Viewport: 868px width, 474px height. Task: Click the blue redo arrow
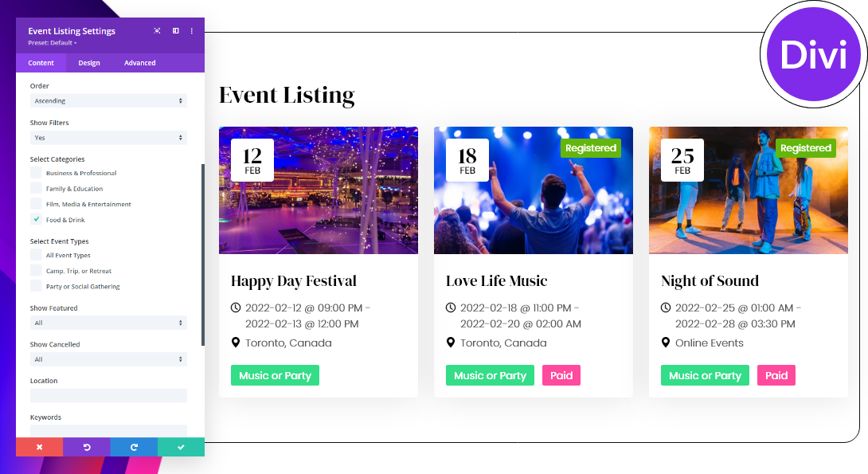134,448
